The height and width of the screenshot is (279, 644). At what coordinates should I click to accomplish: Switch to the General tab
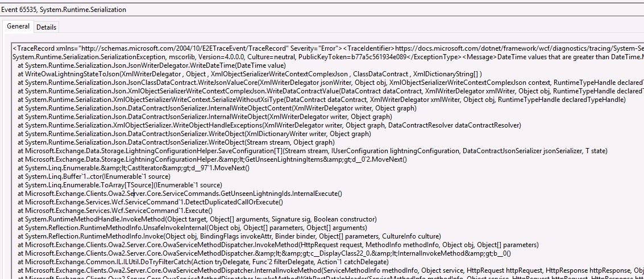pos(18,26)
